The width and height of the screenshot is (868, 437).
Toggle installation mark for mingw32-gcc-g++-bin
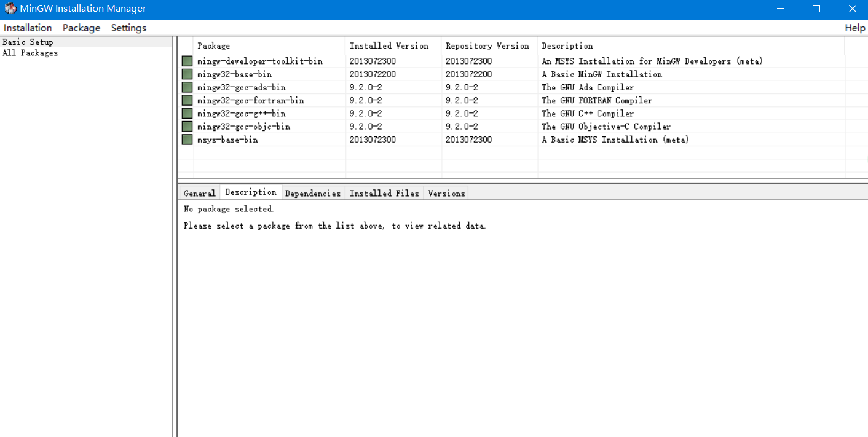coord(186,113)
